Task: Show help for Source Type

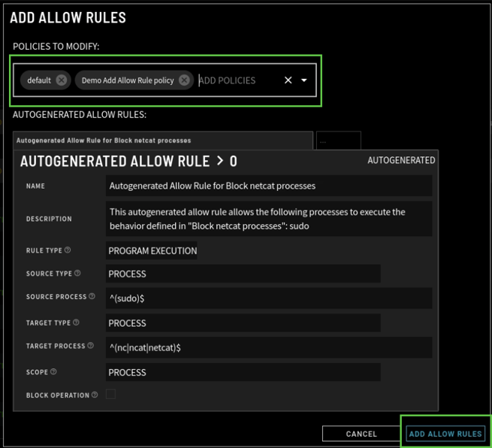Action: tap(77, 273)
